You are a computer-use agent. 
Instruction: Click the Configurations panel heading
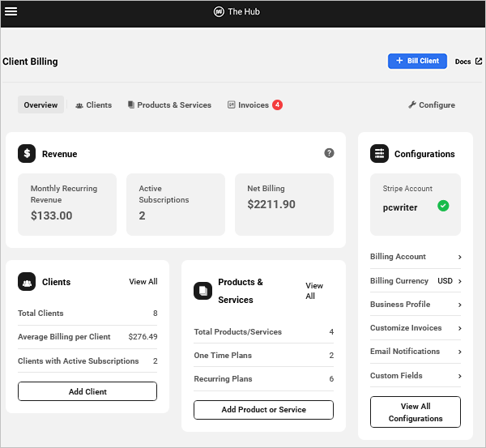click(x=424, y=154)
